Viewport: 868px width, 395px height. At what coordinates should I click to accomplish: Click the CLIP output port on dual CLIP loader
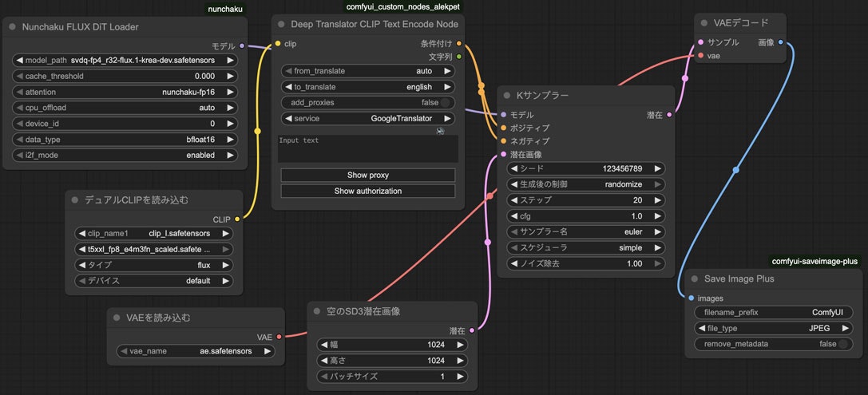pyautogui.click(x=237, y=219)
